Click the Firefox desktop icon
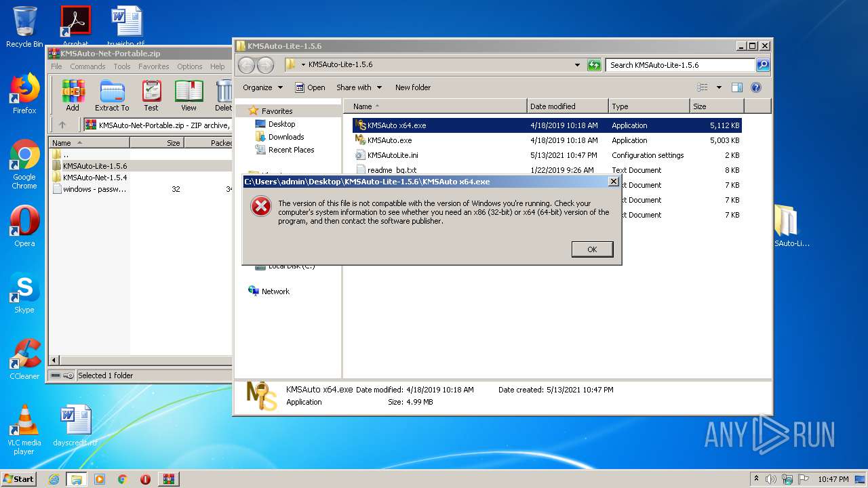This screenshot has width=868, height=488. point(24,94)
